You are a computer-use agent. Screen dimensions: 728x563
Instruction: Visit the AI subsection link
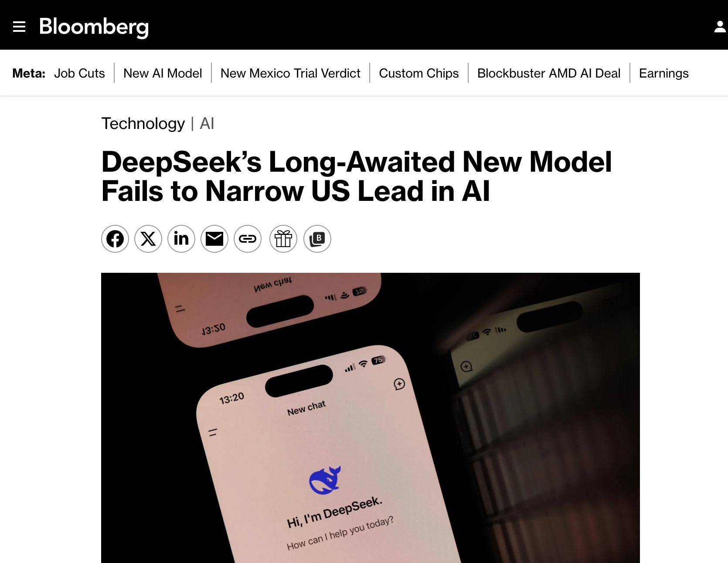pyautogui.click(x=207, y=124)
